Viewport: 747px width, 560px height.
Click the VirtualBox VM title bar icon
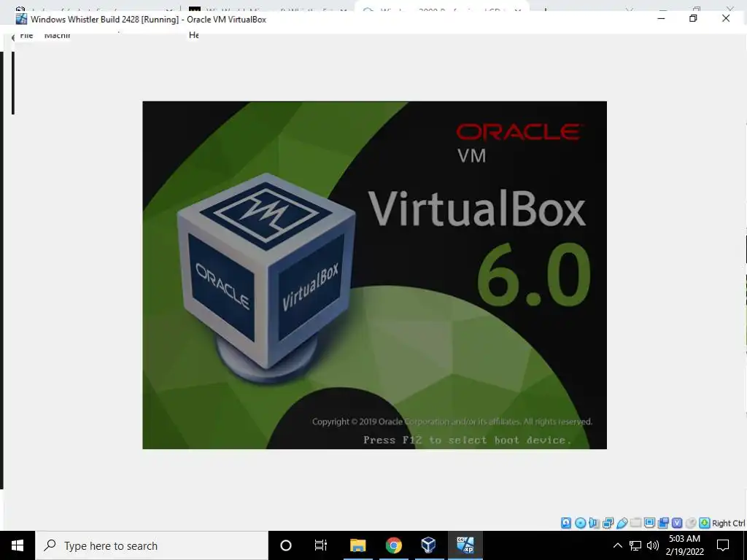[21, 19]
